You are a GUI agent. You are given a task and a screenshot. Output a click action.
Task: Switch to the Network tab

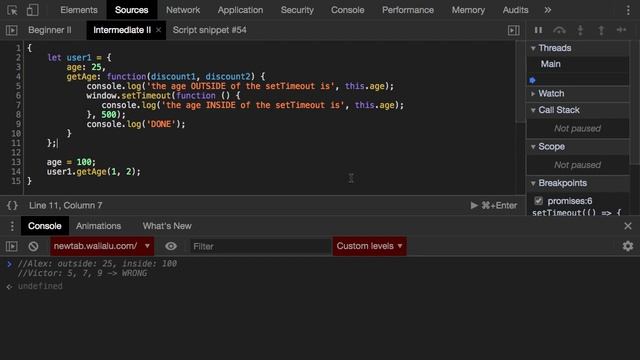point(183,10)
